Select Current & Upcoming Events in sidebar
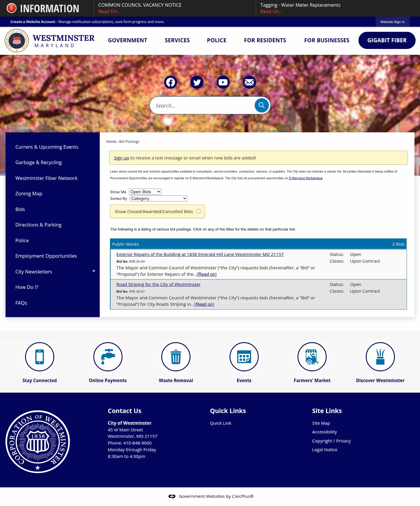The width and height of the screenshot is (420, 506). (x=47, y=147)
